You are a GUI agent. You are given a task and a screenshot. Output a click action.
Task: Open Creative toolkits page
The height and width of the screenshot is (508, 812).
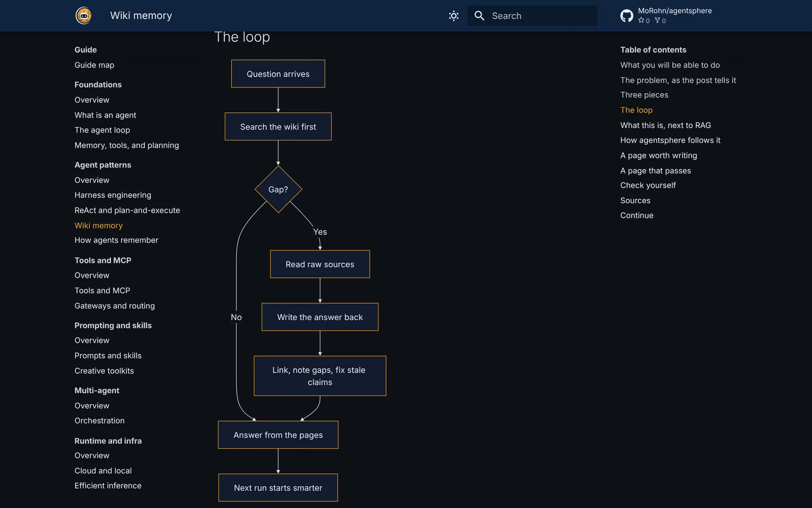(104, 371)
